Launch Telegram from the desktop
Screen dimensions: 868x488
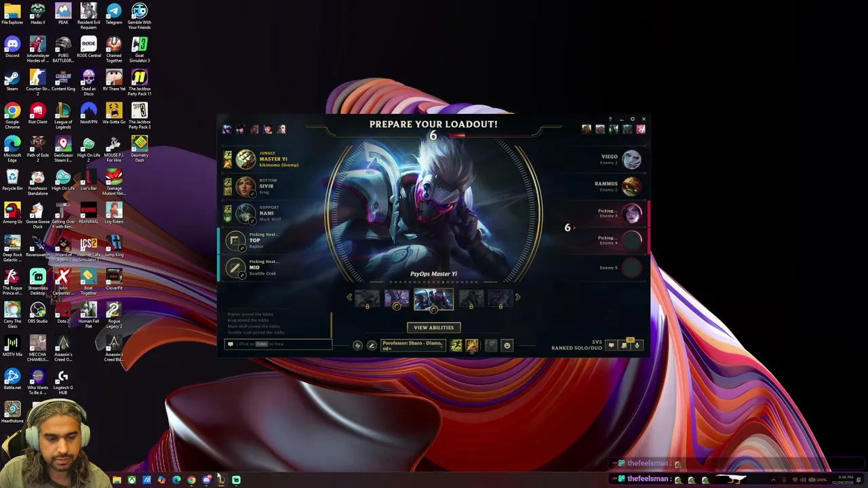tap(114, 14)
